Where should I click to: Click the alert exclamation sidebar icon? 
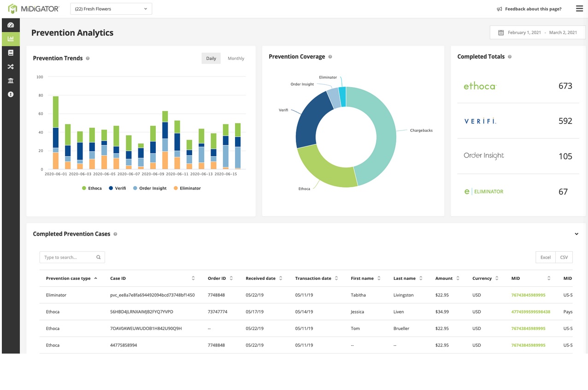pos(11,95)
